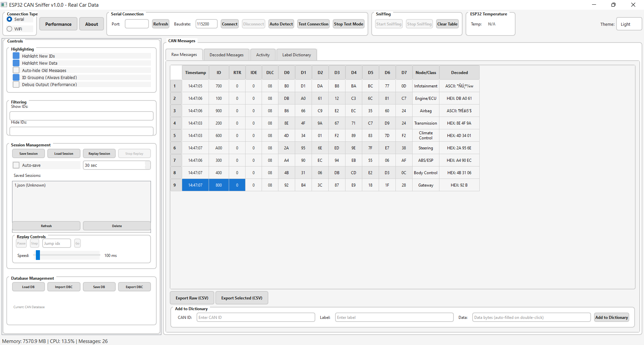The height and width of the screenshot is (345, 644).
Task: Open the About dialog
Action: (91, 24)
